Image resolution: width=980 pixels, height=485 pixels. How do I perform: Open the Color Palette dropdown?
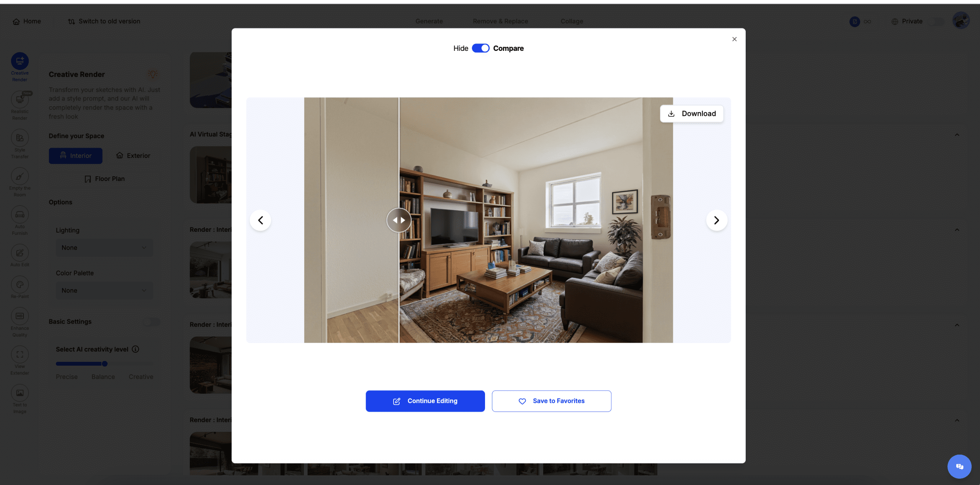104,291
